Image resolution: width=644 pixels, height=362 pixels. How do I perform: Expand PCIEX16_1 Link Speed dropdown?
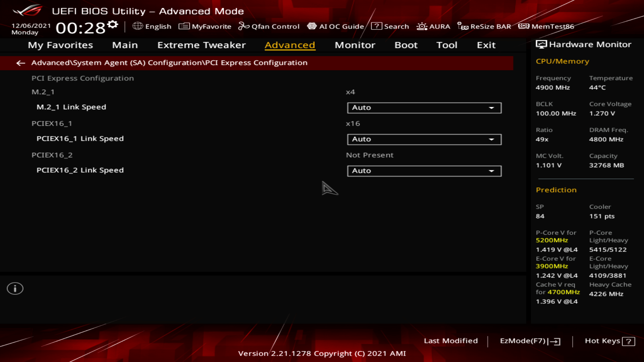pos(424,139)
